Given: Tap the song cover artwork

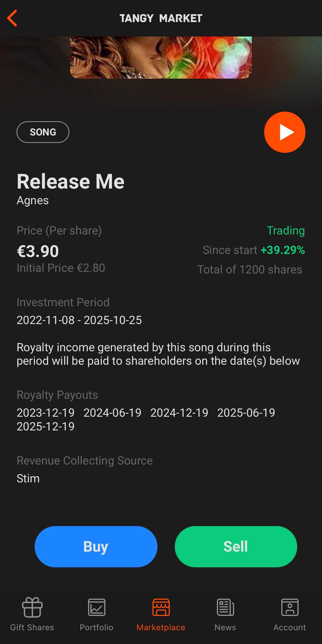Looking at the screenshot, I should [161, 58].
